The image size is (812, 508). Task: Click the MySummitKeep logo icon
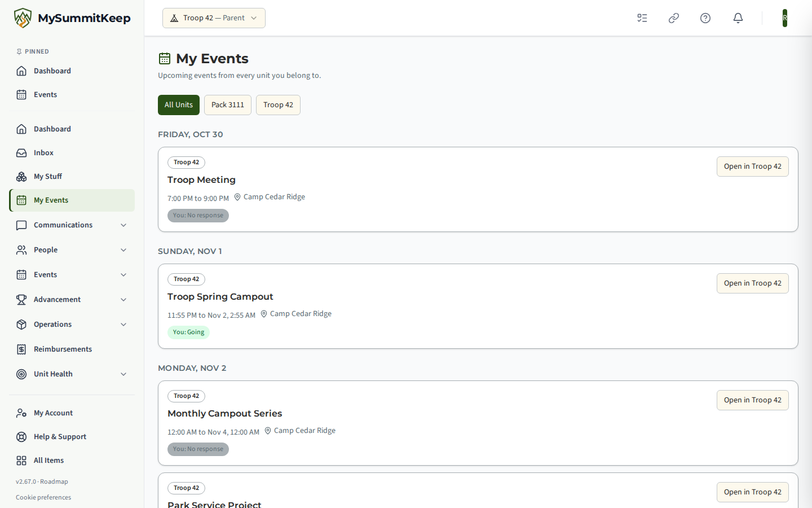coord(23,18)
